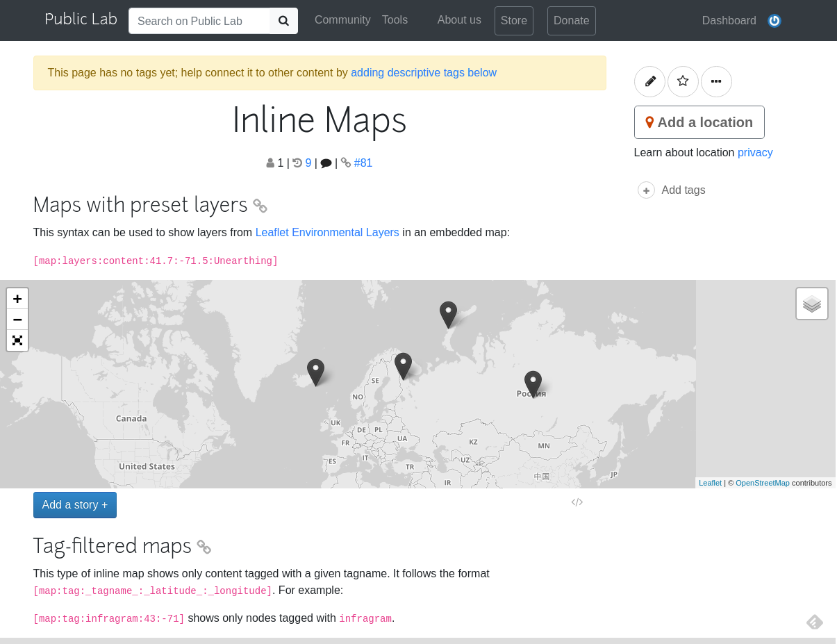This screenshot has height=644, width=837.
Task: Click the link icon beside Tag-filtered maps
Action: pyautogui.click(x=204, y=547)
